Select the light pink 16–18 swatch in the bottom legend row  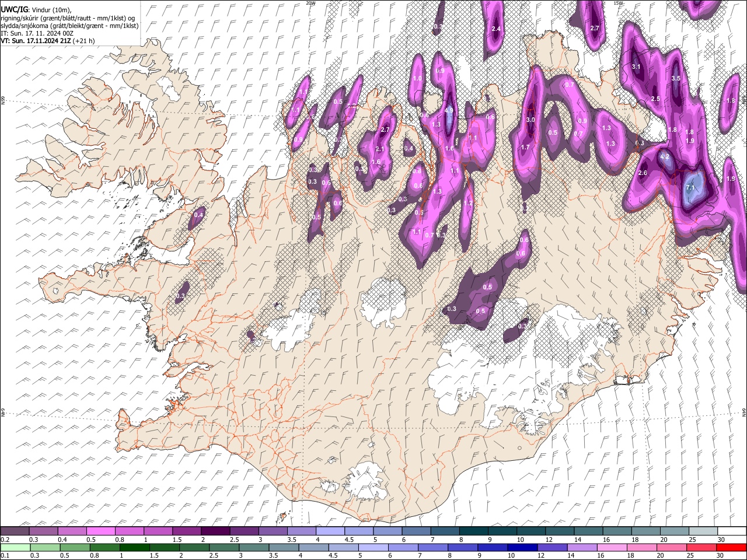612,547
